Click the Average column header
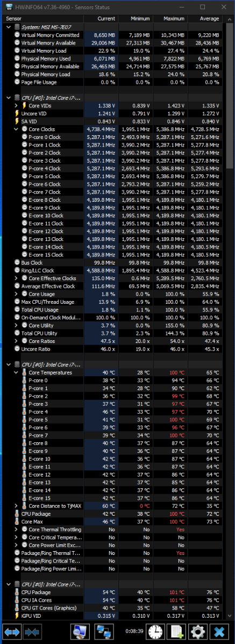235x644 pixels. point(205,18)
